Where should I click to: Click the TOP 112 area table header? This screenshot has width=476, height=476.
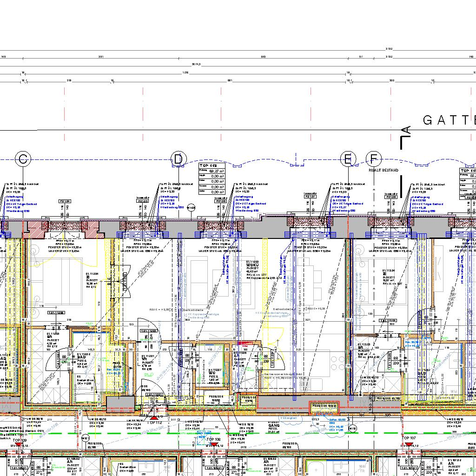click(x=208, y=165)
